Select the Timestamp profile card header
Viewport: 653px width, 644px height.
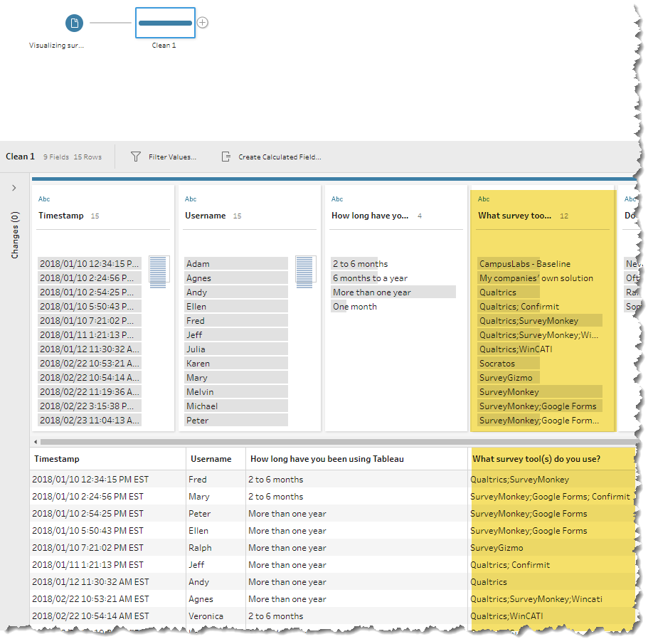coord(61,216)
